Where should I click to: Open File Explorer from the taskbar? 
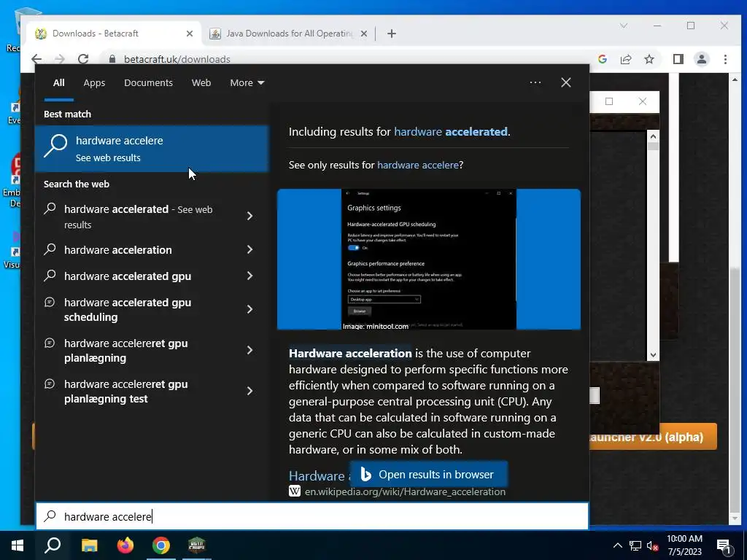(x=89, y=545)
